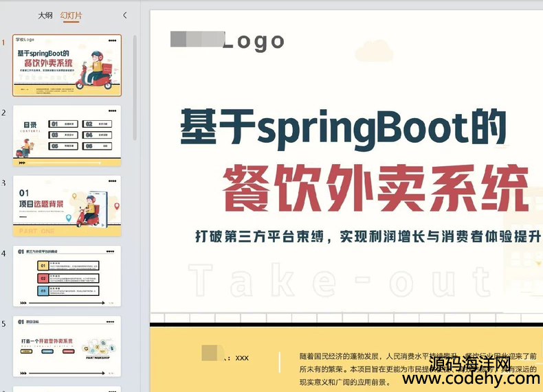
Task: Click the yellow 01 box in slide 4 thumbnail
Action: coord(43,266)
